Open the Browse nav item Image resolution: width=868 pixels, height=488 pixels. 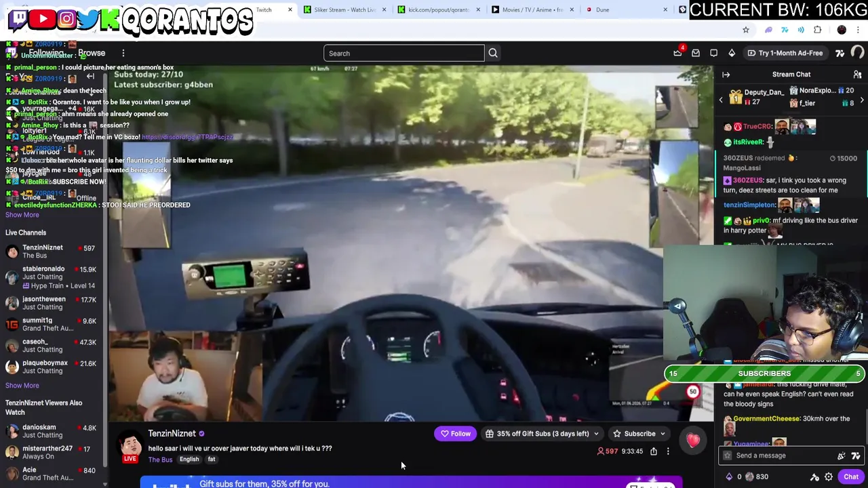[92, 53]
